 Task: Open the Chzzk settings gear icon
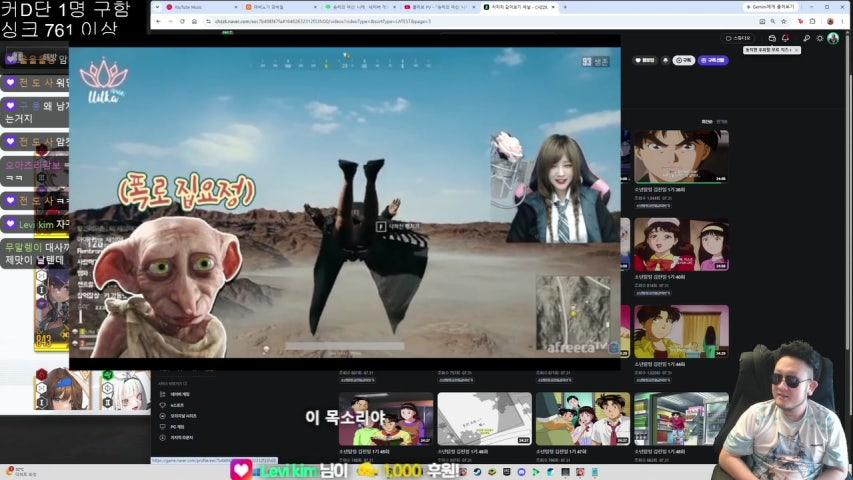[x=820, y=38]
